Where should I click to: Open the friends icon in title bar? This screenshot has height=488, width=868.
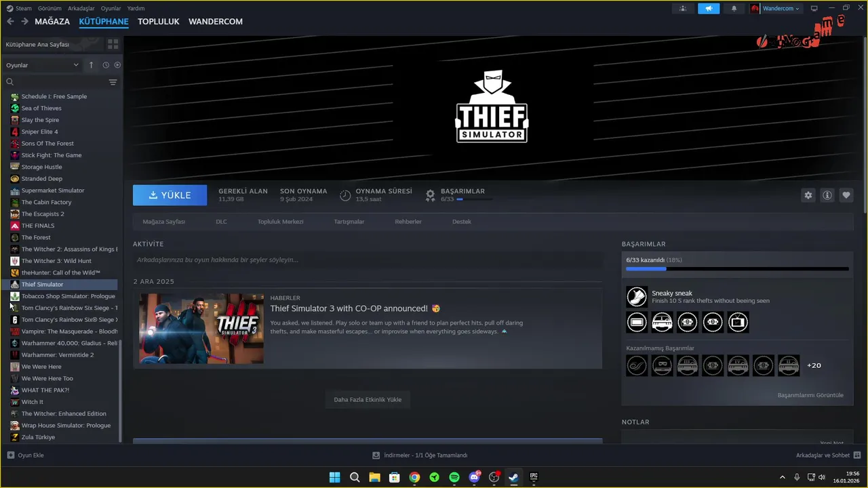click(x=683, y=9)
